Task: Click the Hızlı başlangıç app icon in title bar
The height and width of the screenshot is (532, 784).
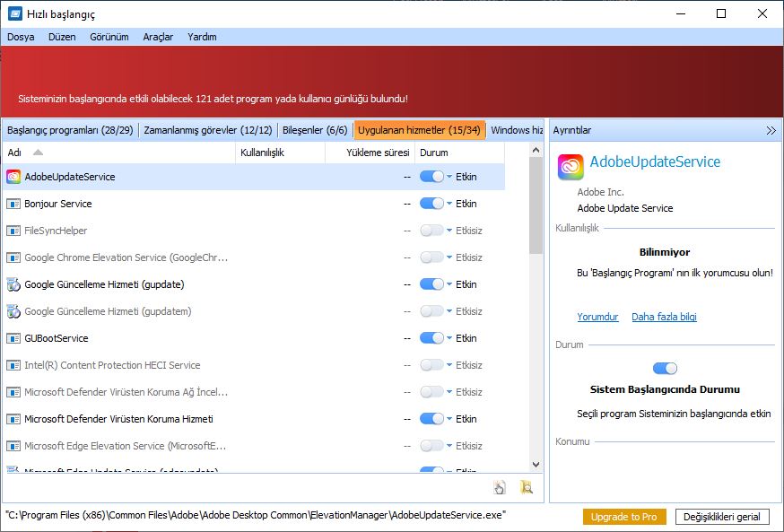Action: point(15,13)
